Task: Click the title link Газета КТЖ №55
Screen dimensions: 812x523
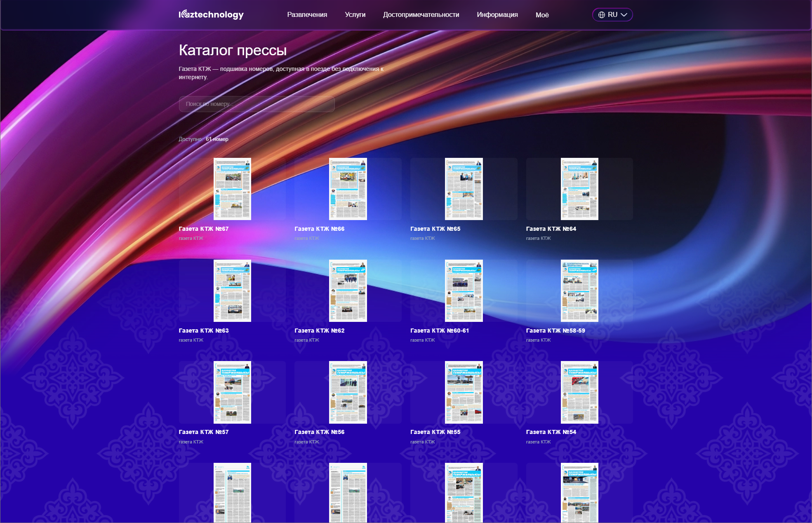Action: point(435,432)
